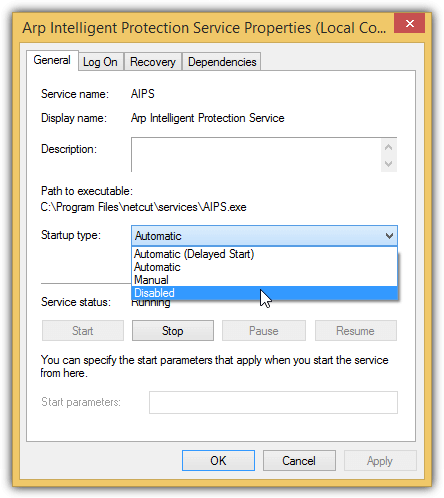
Task: Focus the Start parameters text field
Action: 273,402
